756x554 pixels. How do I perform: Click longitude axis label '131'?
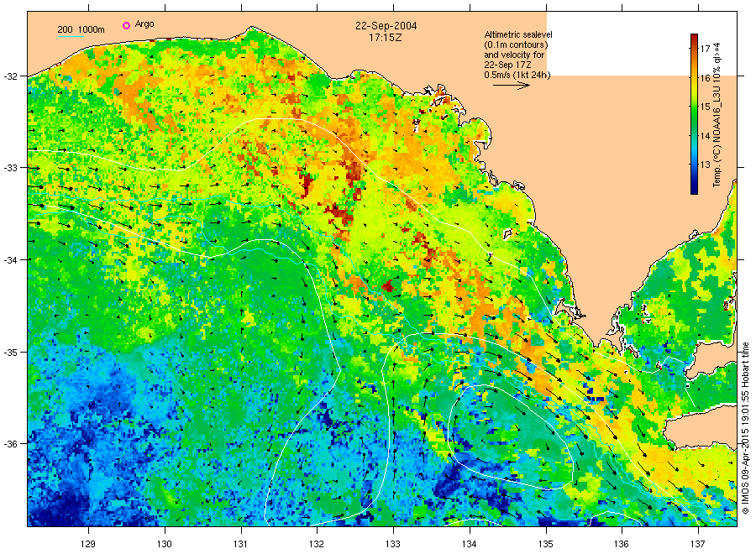(x=240, y=545)
